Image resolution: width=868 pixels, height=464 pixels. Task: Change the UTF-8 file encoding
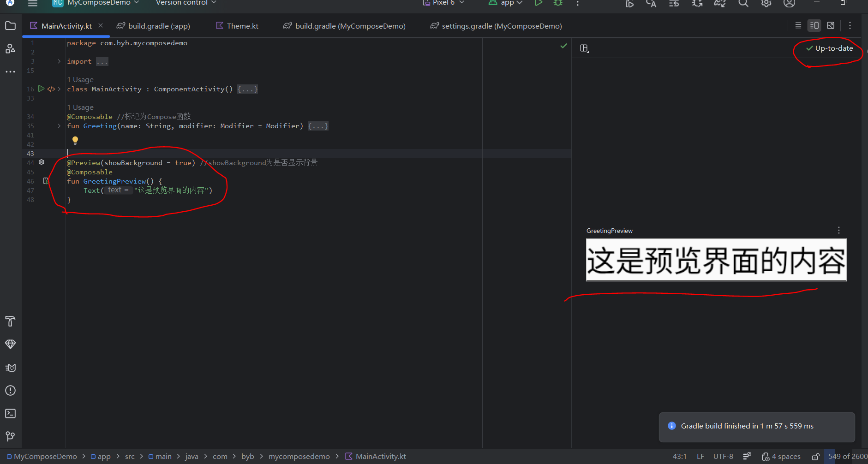tap(723, 457)
